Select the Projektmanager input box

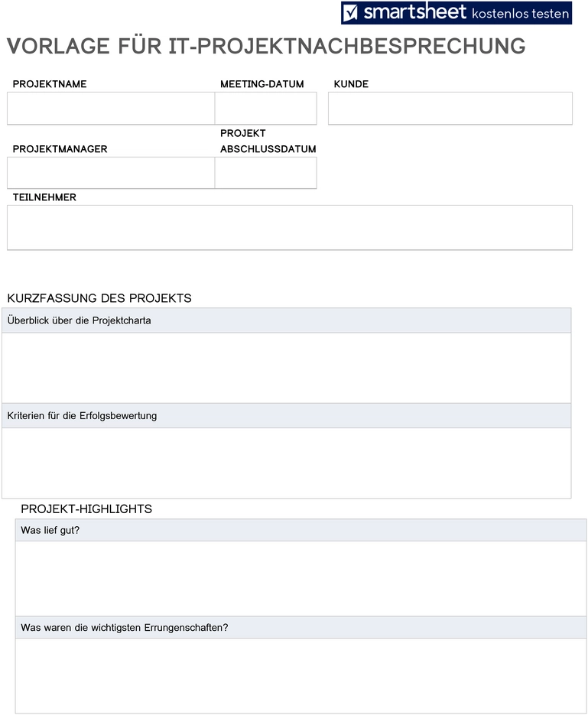tap(111, 173)
